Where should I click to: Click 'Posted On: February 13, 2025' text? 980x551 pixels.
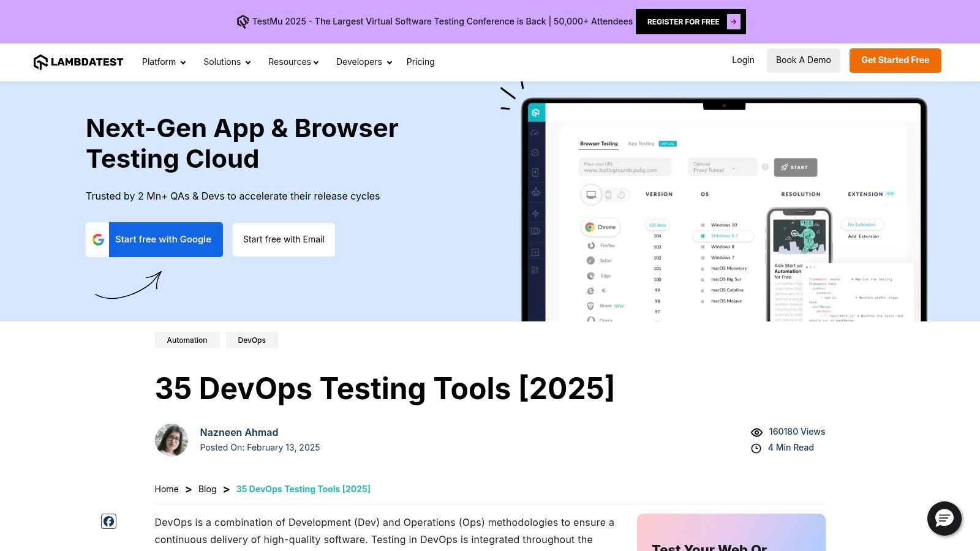[x=260, y=448]
